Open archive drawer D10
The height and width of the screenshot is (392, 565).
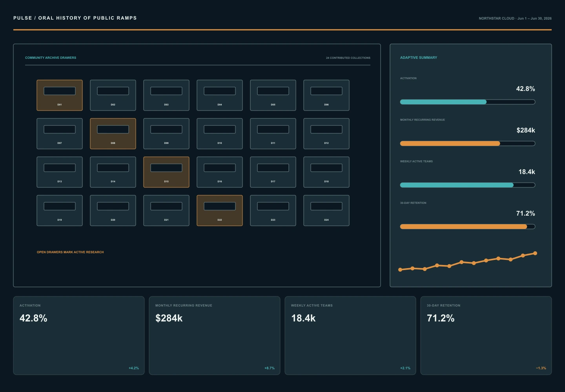[220, 134]
